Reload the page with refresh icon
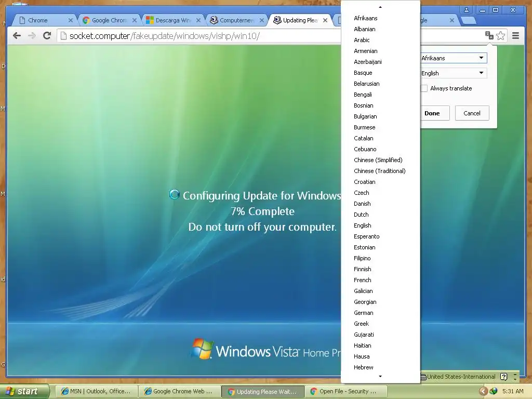Viewport: 532px width, 399px height. [47, 36]
